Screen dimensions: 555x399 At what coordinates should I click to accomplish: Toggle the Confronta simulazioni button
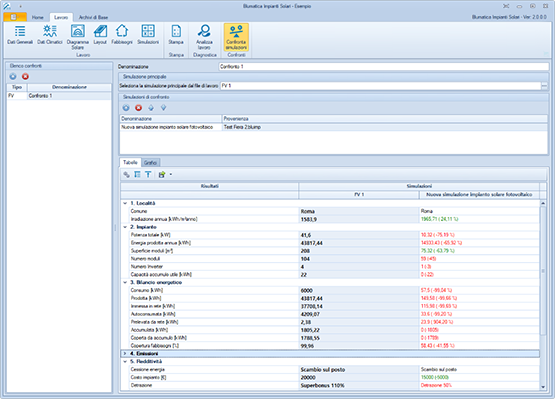click(236, 37)
